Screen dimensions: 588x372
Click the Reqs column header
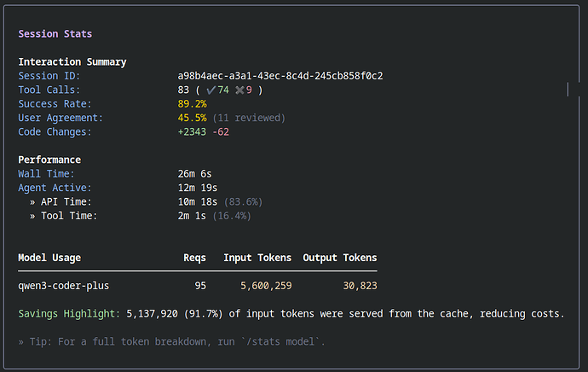pyautogui.click(x=194, y=258)
